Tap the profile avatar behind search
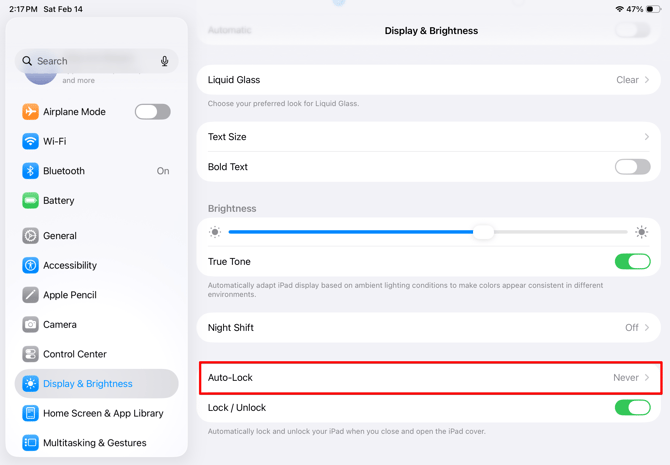Screen dimensions: 670x465 [41, 78]
